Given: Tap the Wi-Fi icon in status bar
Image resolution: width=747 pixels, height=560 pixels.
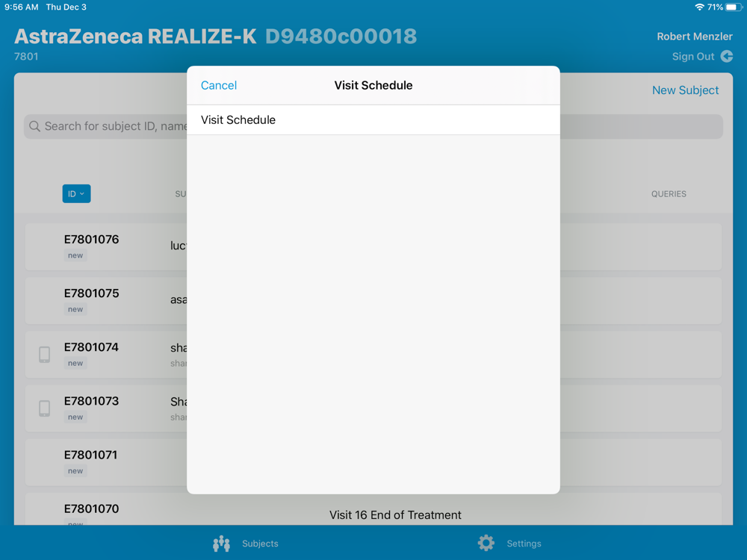Looking at the screenshot, I should 699,7.
